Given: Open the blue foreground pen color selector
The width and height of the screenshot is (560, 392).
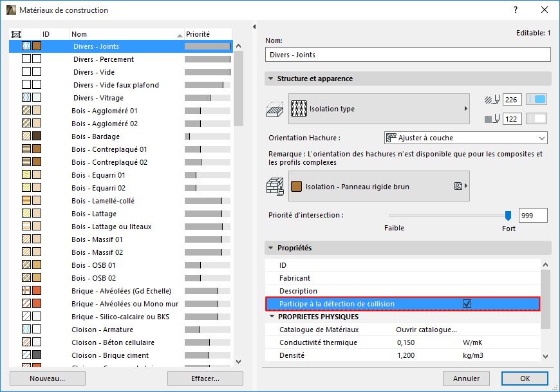Looking at the screenshot, I should [x=537, y=100].
